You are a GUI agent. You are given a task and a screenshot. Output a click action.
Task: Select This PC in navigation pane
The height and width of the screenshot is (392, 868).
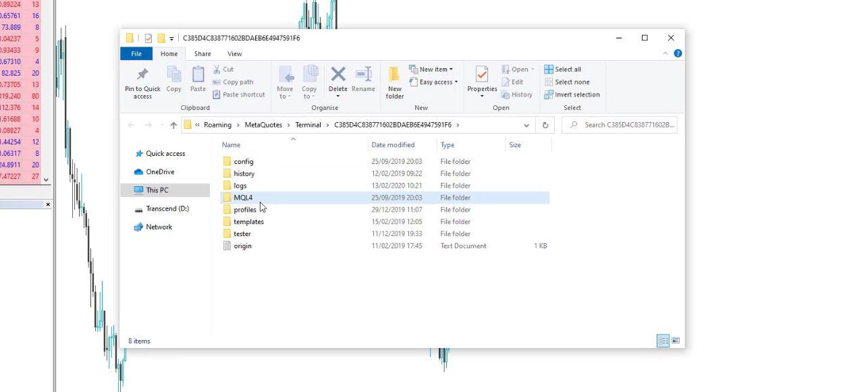[157, 190]
